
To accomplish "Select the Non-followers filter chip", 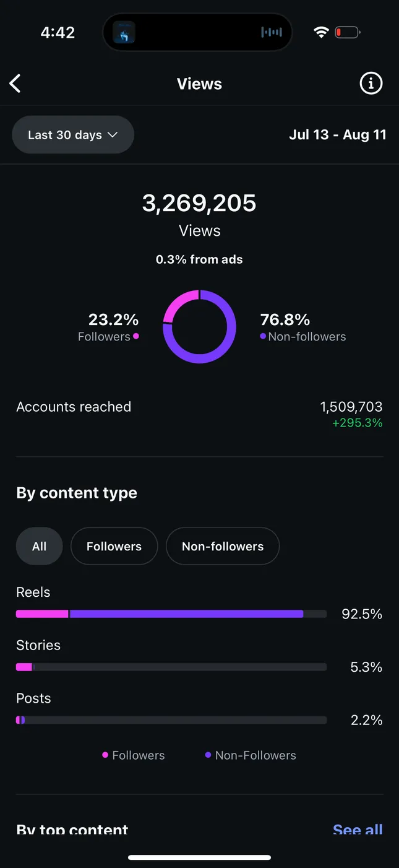I will click(x=223, y=546).
